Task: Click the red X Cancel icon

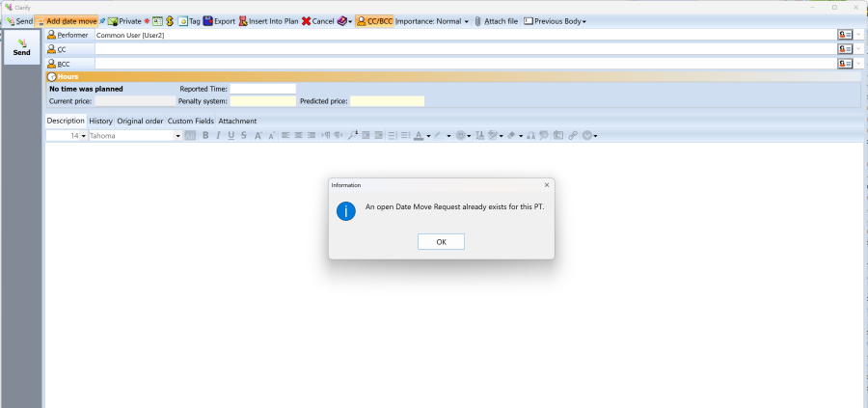Action: pyautogui.click(x=306, y=21)
